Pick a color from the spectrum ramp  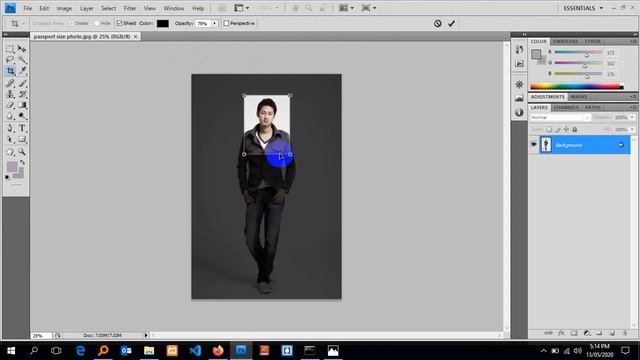(576, 86)
